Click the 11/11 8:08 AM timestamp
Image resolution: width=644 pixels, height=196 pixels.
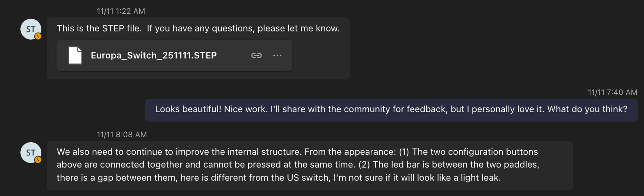(x=122, y=135)
